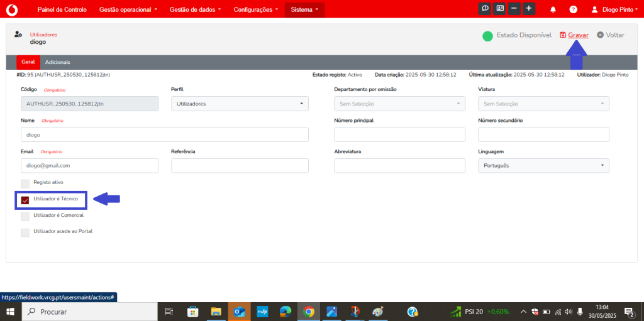
Task: Click the Utilizadores breadcrumb link
Action: (x=43, y=35)
